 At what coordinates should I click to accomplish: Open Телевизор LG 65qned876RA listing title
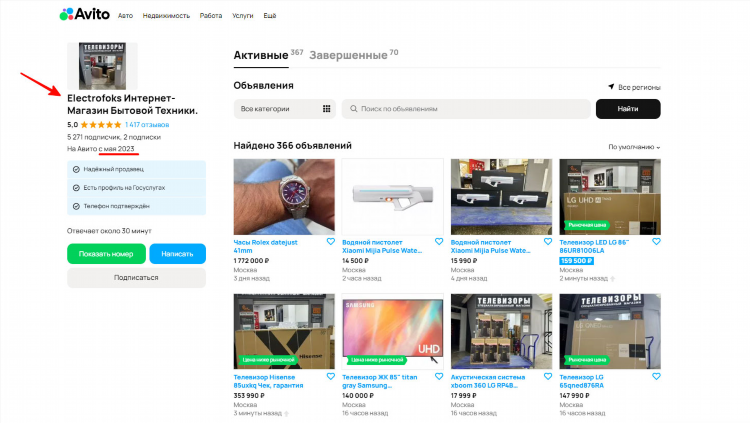tap(582, 381)
